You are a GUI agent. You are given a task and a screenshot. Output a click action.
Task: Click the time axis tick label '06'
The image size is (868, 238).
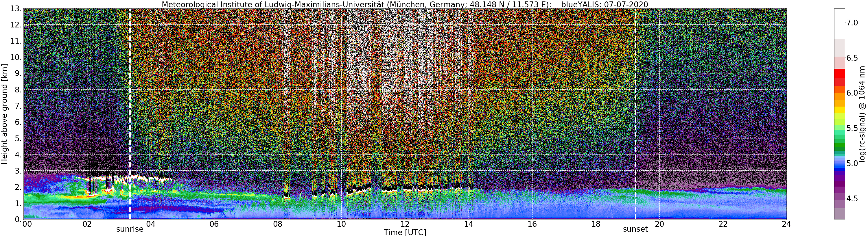coord(214,224)
